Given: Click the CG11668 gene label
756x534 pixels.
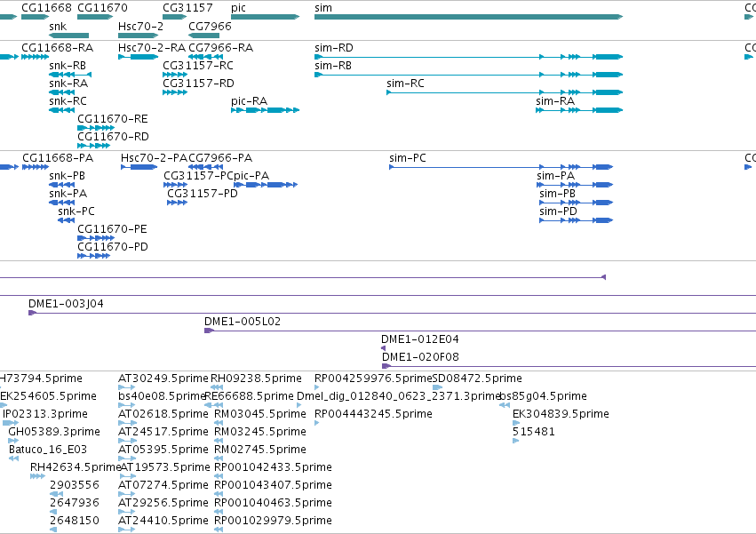Looking at the screenshot, I should pyautogui.click(x=46, y=8).
